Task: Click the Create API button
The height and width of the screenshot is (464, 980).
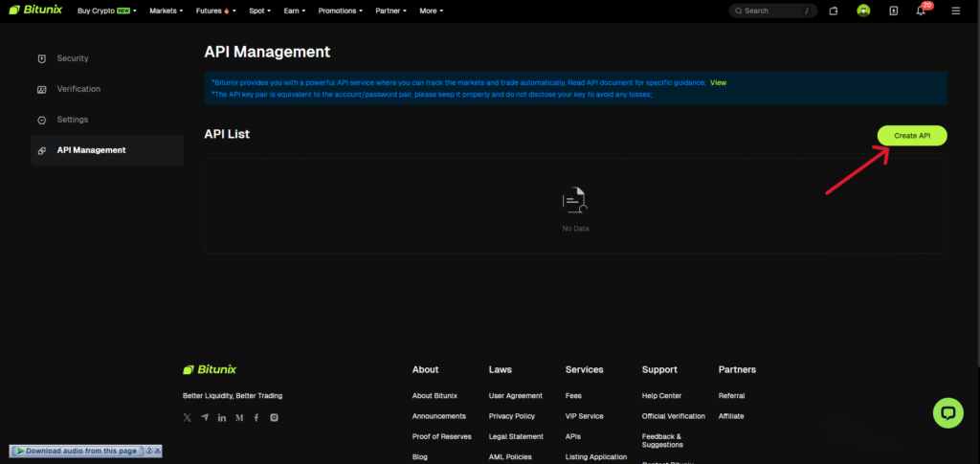Action: click(x=911, y=136)
